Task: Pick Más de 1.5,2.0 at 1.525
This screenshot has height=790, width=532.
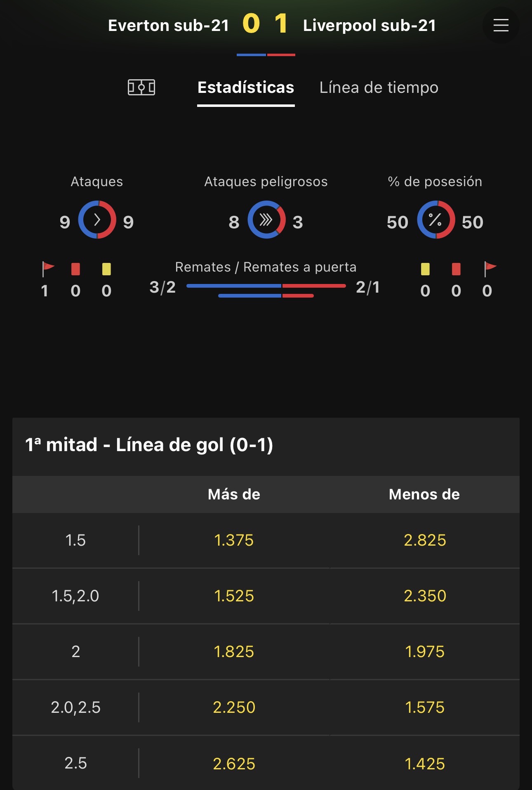Action: click(x=234, y=596)
